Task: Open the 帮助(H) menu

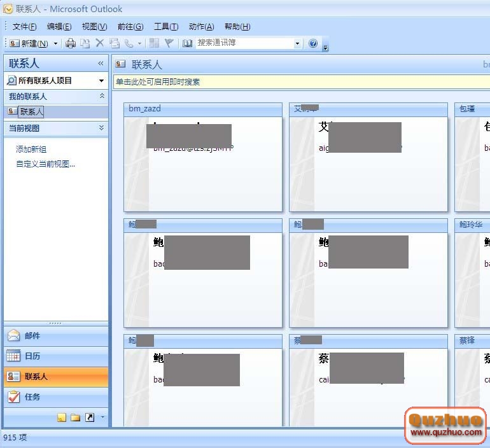Action: pos(237,27)
